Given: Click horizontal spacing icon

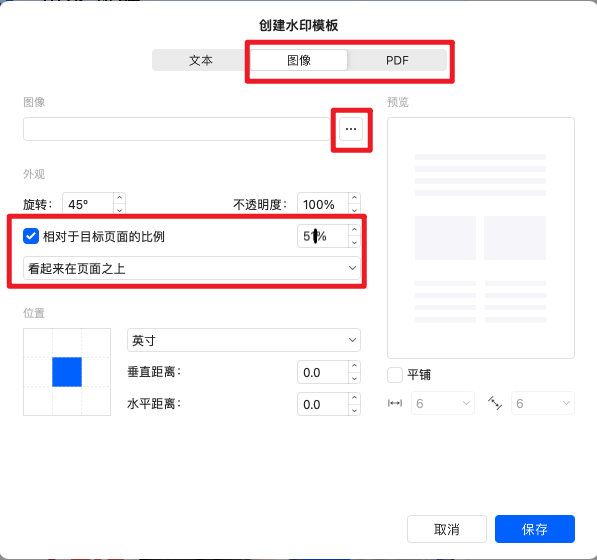Looking at the screenshot, I should (x=395, y=403).
